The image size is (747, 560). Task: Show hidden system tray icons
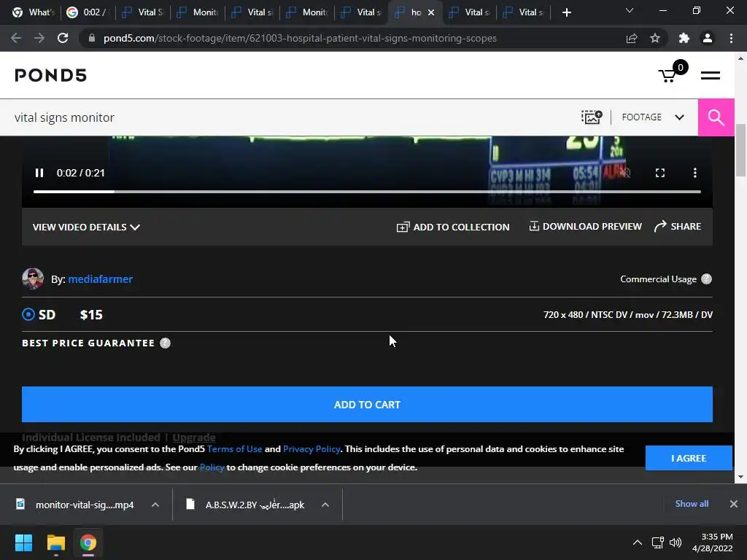click(x=638, y=542)
